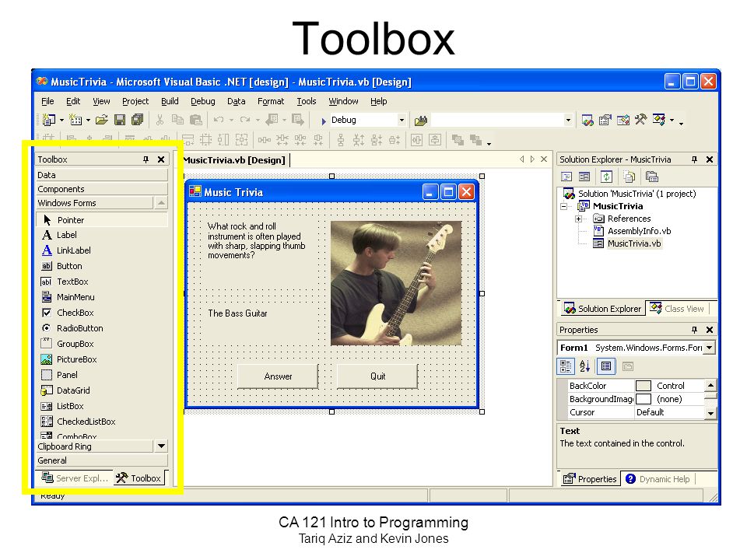Open the Debug configuration dropdown
747x560 pixels.
[x=402, y=120]
